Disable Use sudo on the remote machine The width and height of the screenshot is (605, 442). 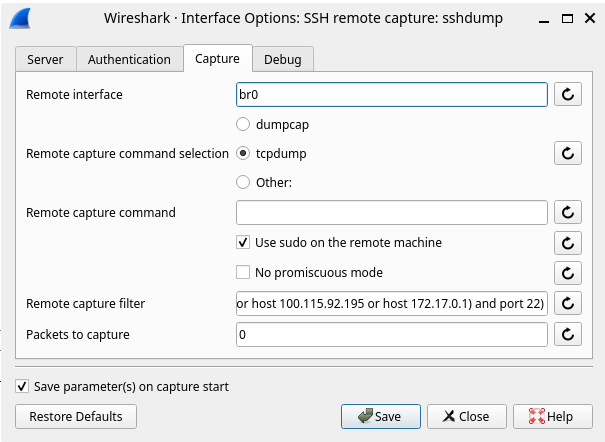pos(243,242)
